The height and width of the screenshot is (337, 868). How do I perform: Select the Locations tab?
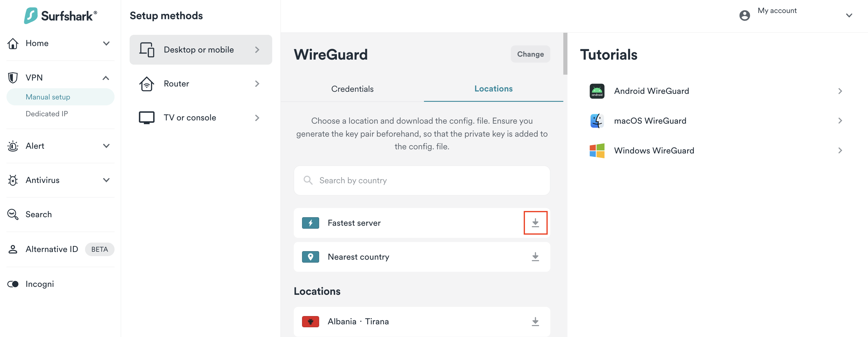coord(493,89)
